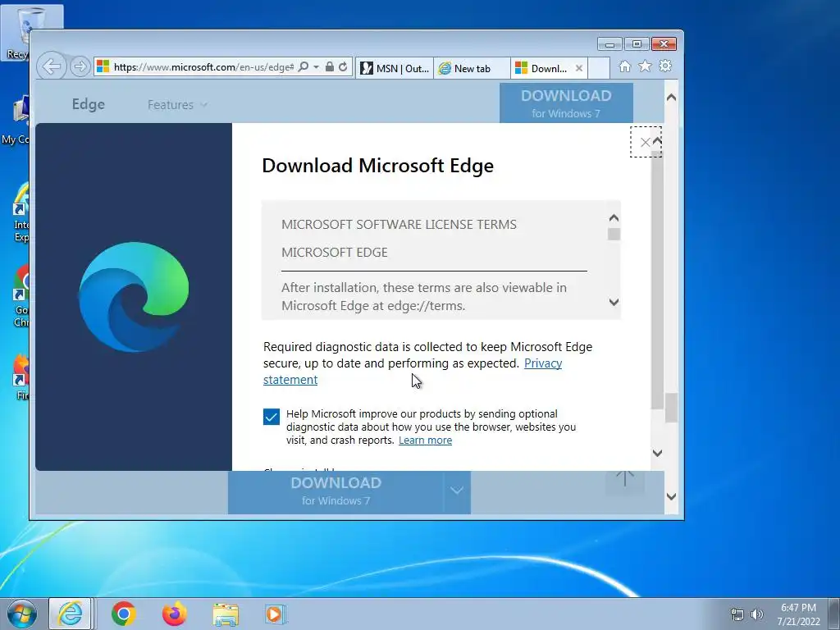Click page scrollbar up arrow
The image size is (840, 630).
(671, 98)
